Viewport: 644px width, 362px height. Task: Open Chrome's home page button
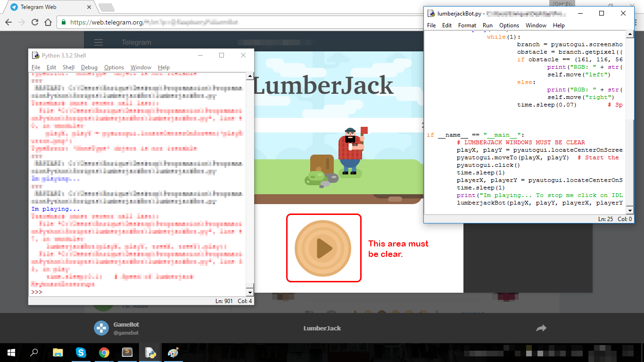(48, 22)
